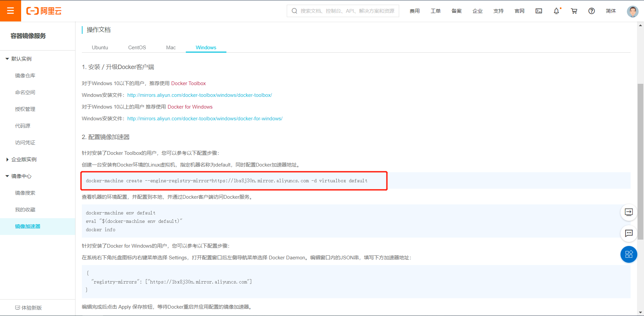Open the orange hamburger menu
Screen dimensions: 644x316
point(10,11)
